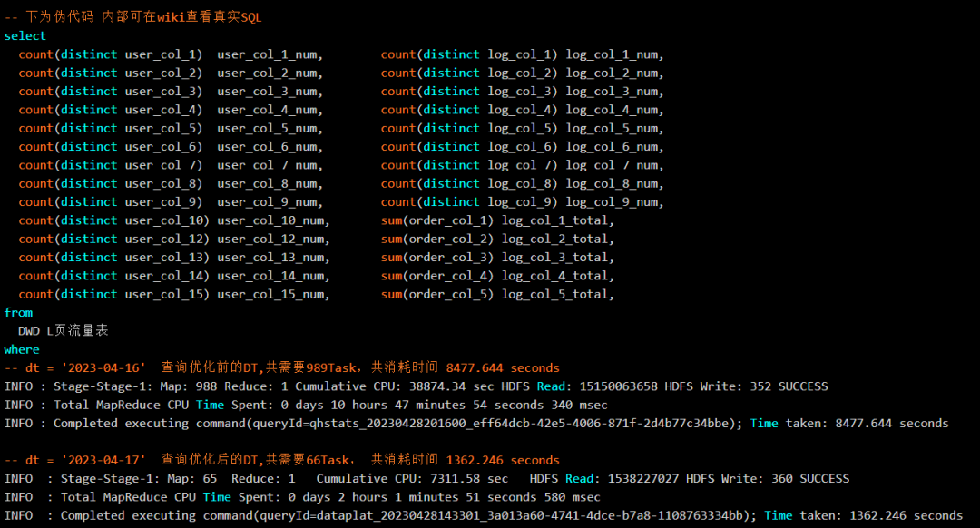
Task: Click the alias "user_col_8_num,"
Action: pos(270,183)
